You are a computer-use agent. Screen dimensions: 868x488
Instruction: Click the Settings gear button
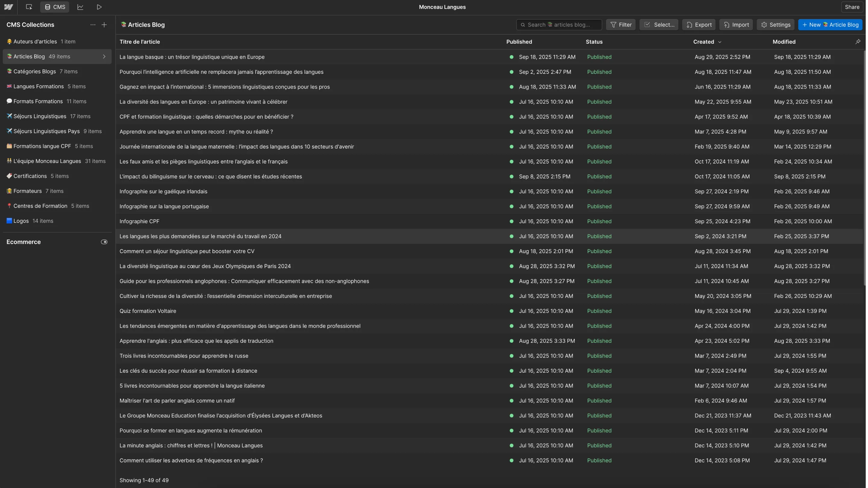pos(775,25)
